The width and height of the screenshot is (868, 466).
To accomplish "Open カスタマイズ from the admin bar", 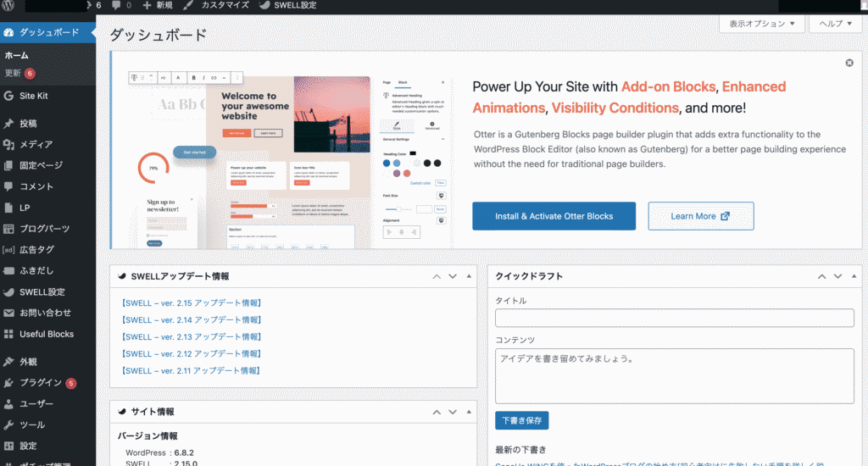I will (218, 5).
